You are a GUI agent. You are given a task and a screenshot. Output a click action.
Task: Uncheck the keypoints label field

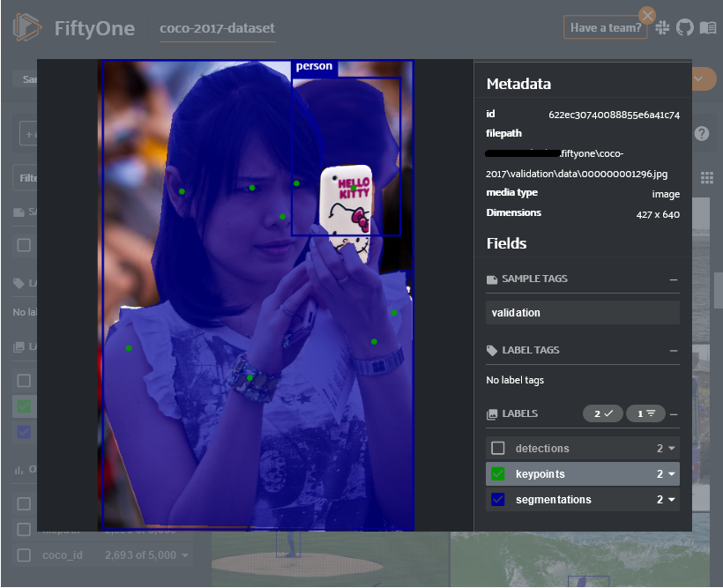tap(498, 473)
